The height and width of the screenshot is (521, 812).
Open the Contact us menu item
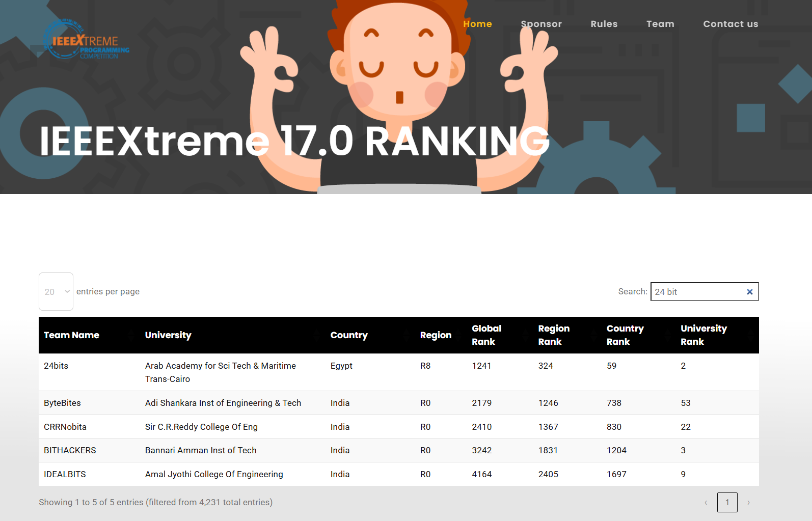[x=730, y=24]
